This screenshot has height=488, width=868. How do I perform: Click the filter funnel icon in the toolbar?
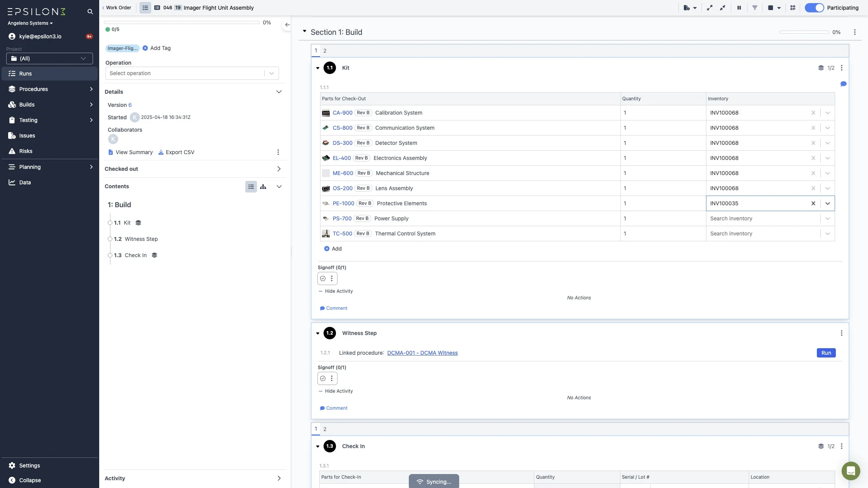(754, 8)
